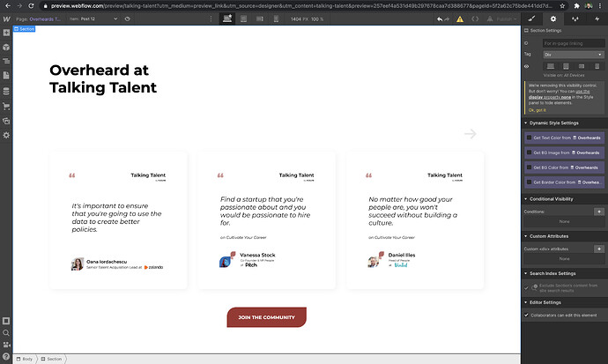Click the slider next arrow
The height and width of the screenshot is (364, 608).
471,134
